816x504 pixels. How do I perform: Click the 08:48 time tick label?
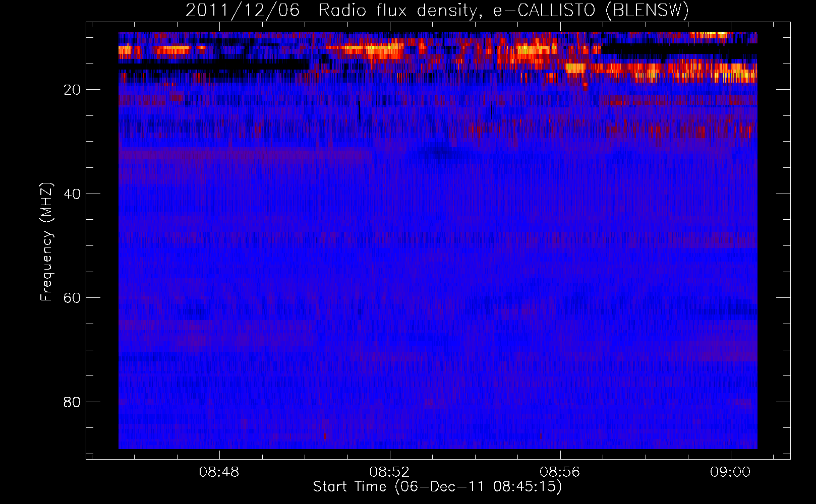[x=219, y=472]
